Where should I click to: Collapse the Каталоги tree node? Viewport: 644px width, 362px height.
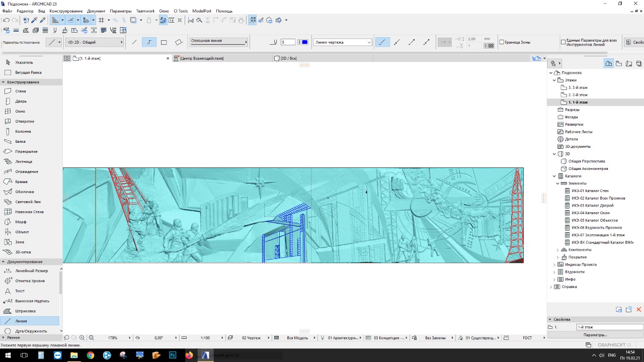pyautogui.click(x=554, y=176)
